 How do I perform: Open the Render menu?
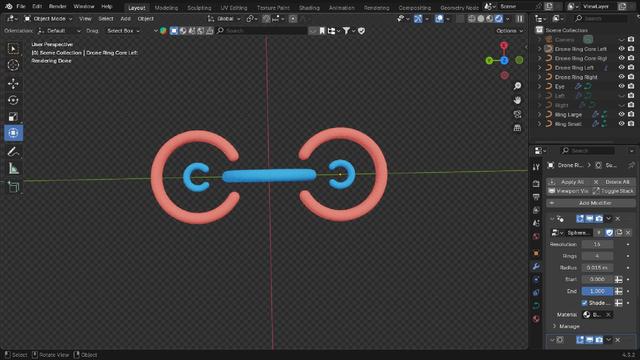click(x=58, y=7)
